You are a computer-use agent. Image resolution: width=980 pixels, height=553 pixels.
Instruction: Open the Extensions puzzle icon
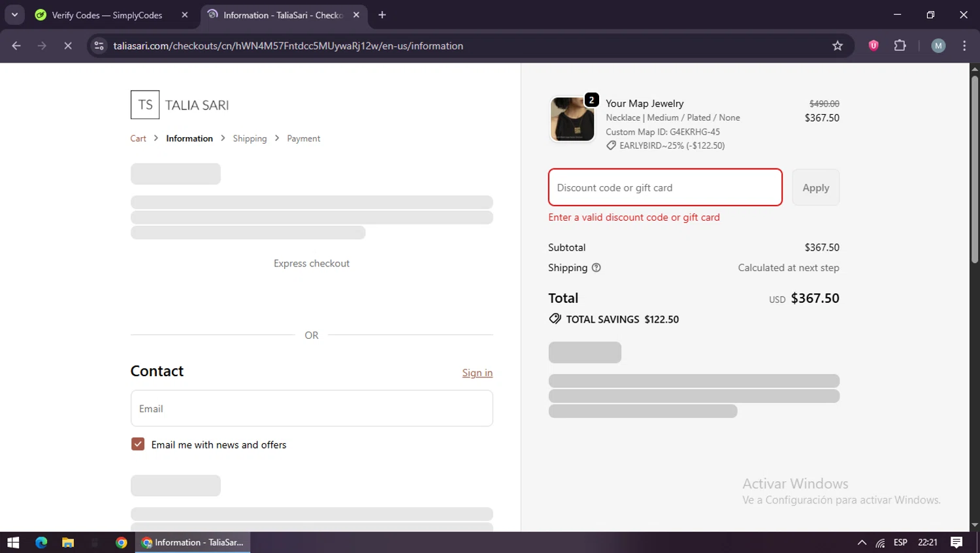(x=900, y=46)
